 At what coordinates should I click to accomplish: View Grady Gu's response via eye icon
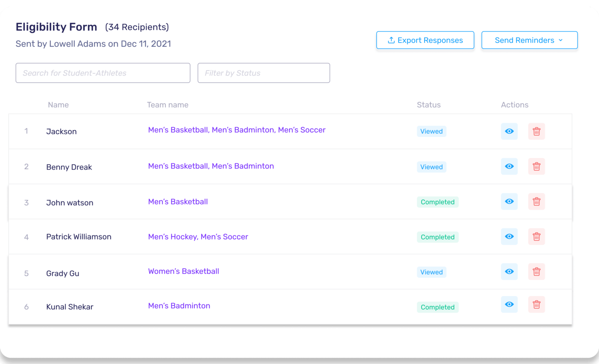509,272
